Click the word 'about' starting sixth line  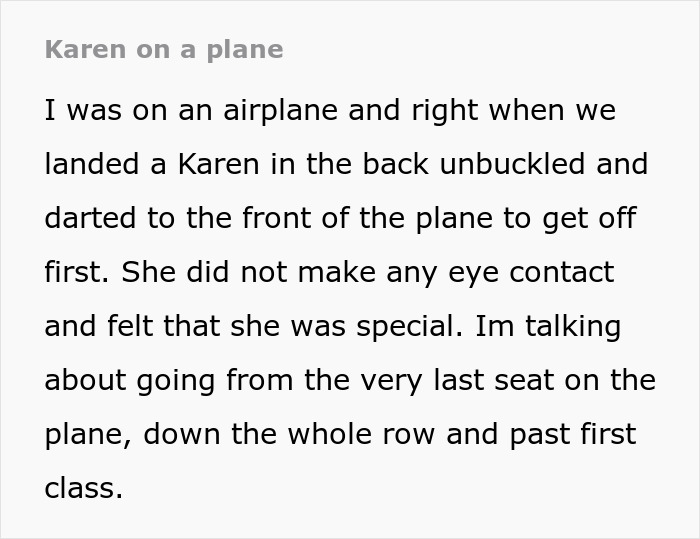pos(85,381)
